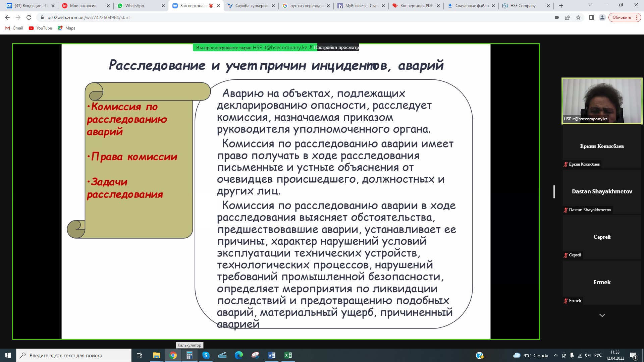Viewport: 644px width, 362px height.
Task: Open the Gmail bookmark
Action: tap(14, 28)
